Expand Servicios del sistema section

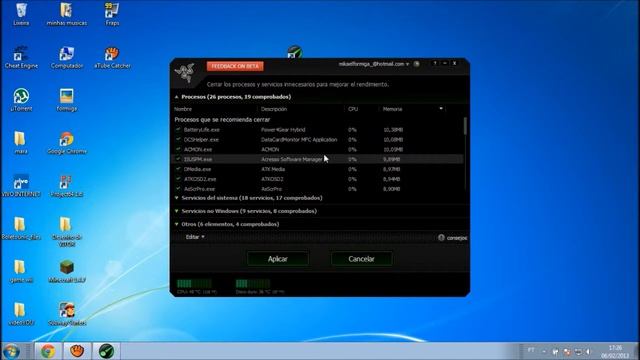click(x=177, y=198)
